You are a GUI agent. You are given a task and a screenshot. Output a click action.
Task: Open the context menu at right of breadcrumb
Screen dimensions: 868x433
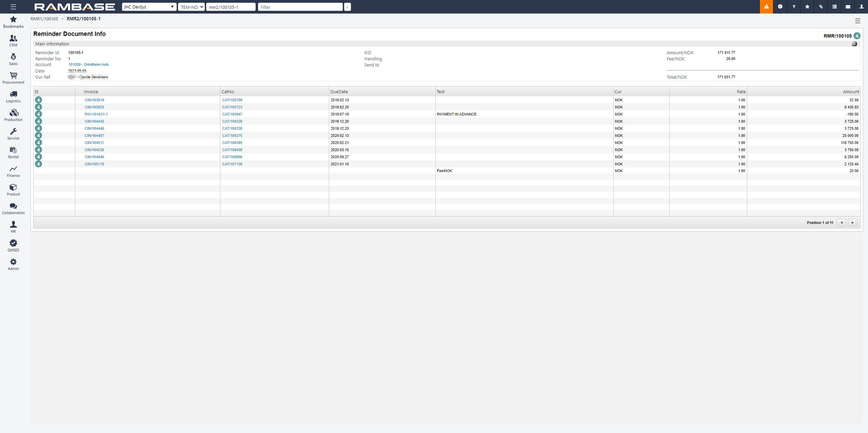point(857,21)
